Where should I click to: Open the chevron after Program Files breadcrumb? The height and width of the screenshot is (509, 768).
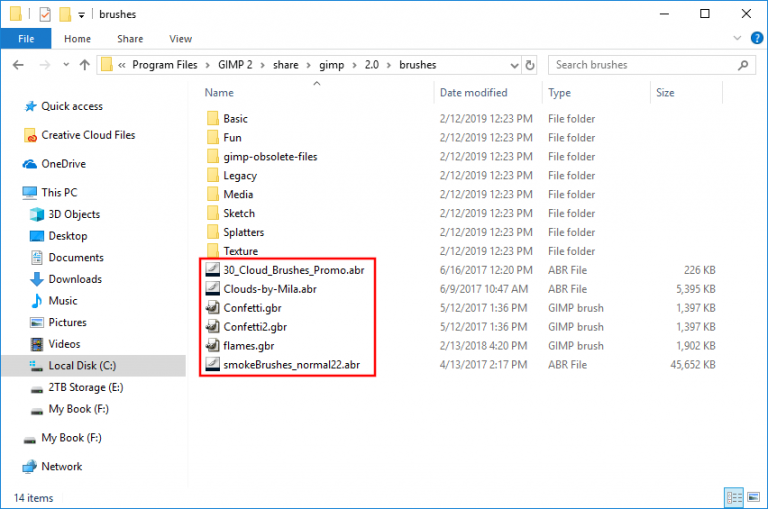[208, 65]
